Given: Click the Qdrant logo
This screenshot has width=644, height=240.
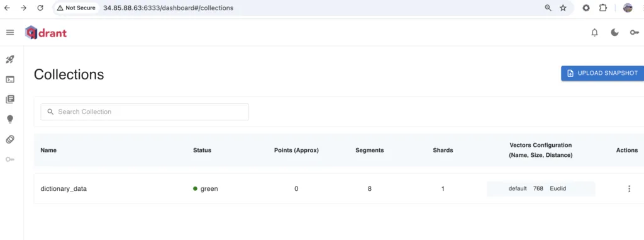Looking at the screenshot, I should [x=45, y=33].
